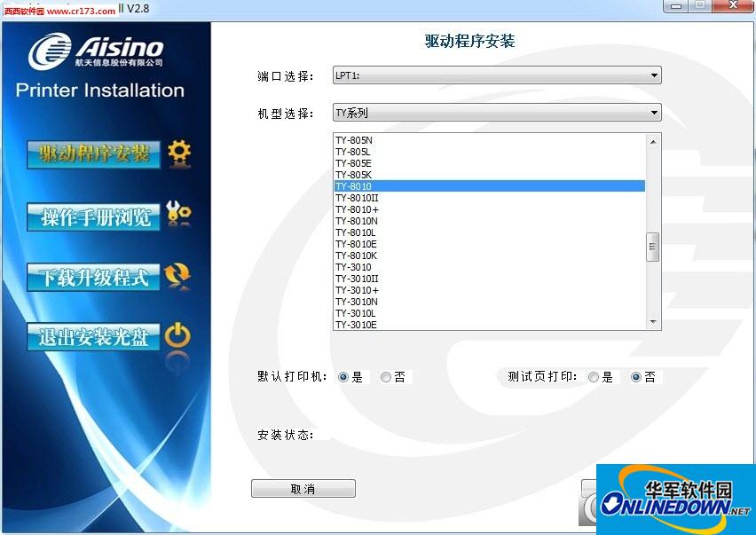This screenshot has width=756, height=535.
Task: Set 测试页打印 to 是
Action: [x=594, y=377]
